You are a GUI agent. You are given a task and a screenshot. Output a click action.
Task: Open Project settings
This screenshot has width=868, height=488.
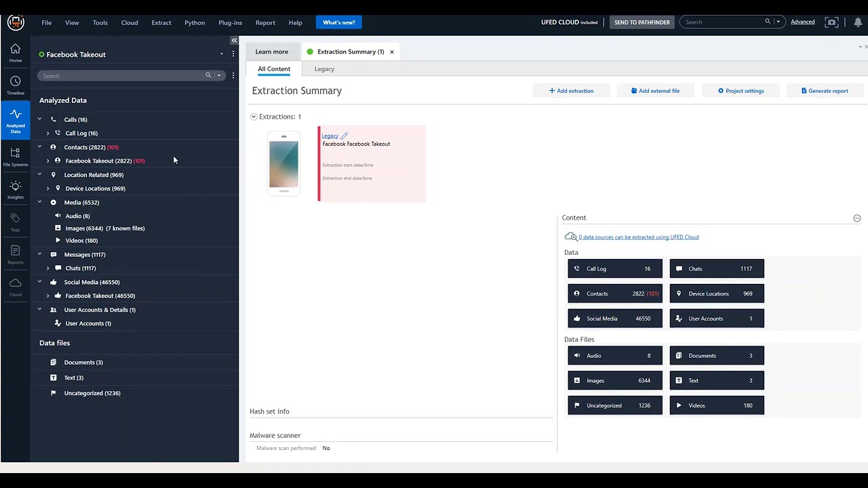(x=741, y=91)
